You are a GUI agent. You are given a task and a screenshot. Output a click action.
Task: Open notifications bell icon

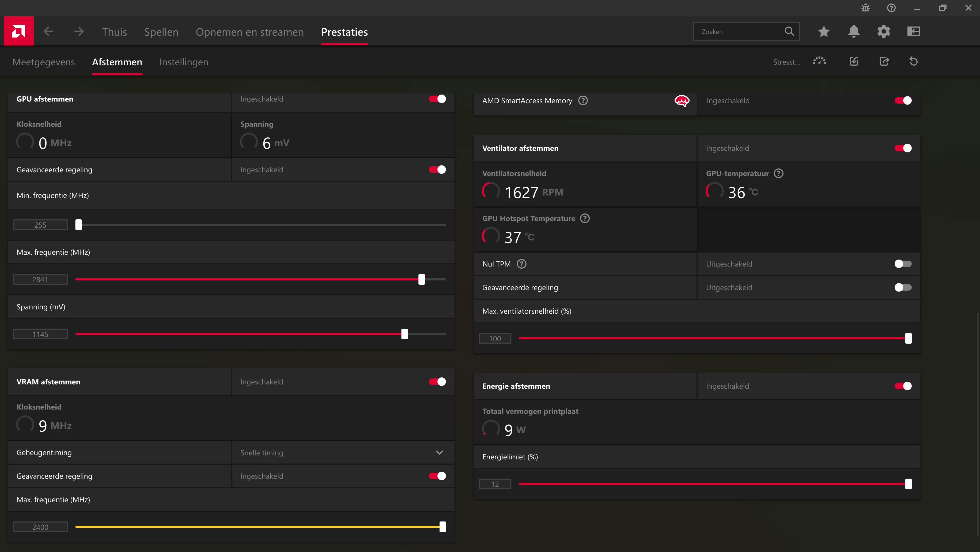coord(854,31)
